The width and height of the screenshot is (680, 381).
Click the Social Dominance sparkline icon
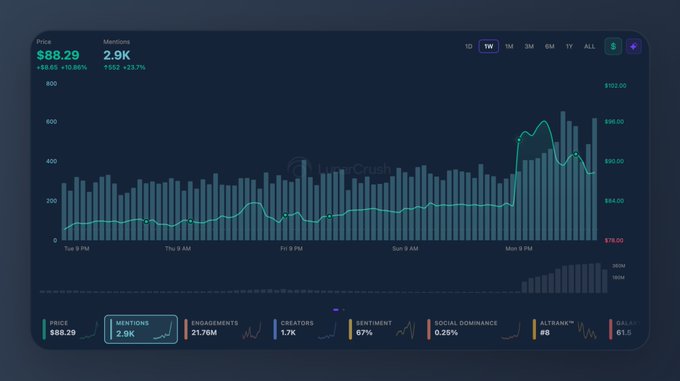click(511, 331)
